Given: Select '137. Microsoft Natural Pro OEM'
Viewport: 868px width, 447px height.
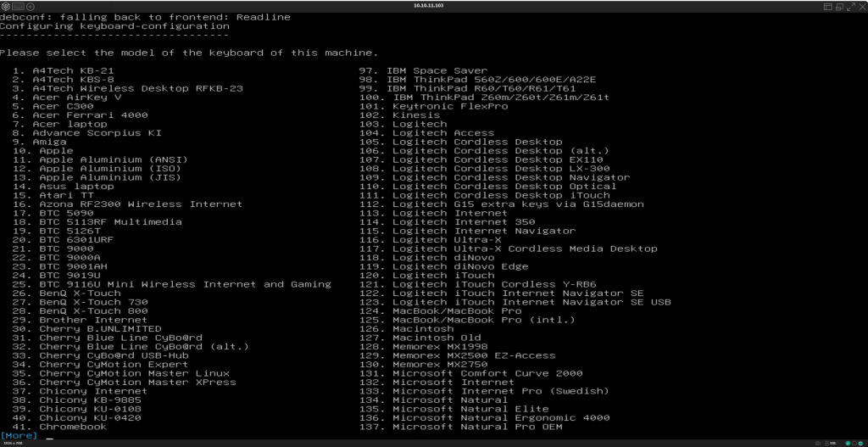Looking at the screenshot, I should click(x=460, y=427).
